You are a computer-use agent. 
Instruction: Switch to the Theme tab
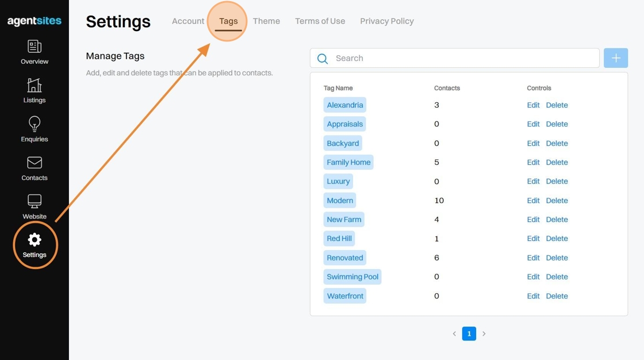tap(266, 21)
